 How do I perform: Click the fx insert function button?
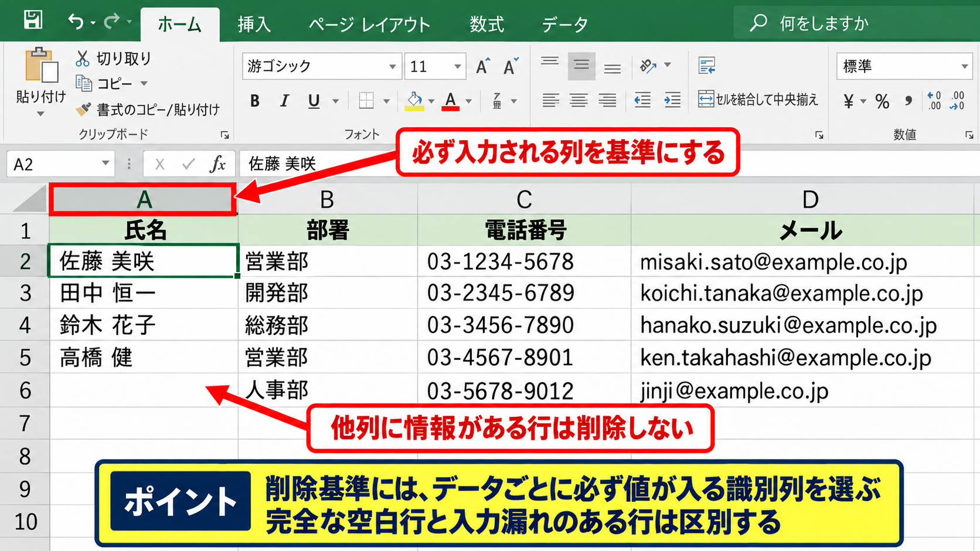(x=217, y=164)
